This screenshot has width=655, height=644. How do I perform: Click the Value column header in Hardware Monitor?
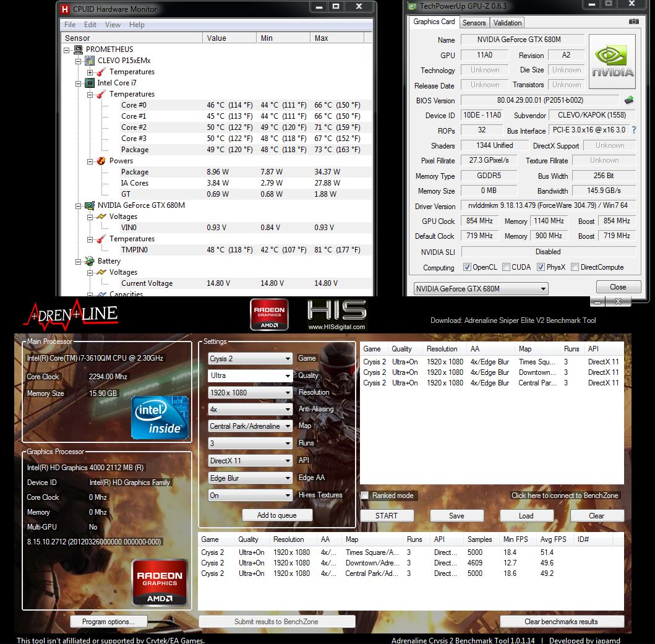[x=229, y=38]
